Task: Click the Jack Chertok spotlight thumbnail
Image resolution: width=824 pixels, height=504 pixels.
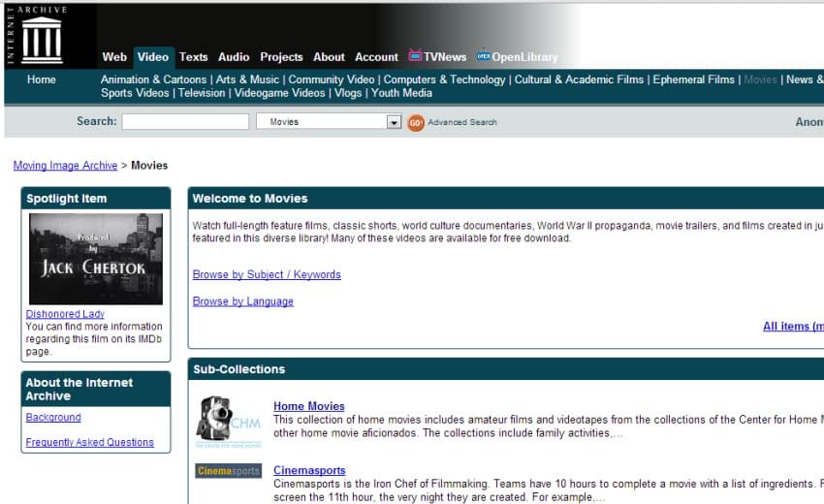Action: point(96,259)
